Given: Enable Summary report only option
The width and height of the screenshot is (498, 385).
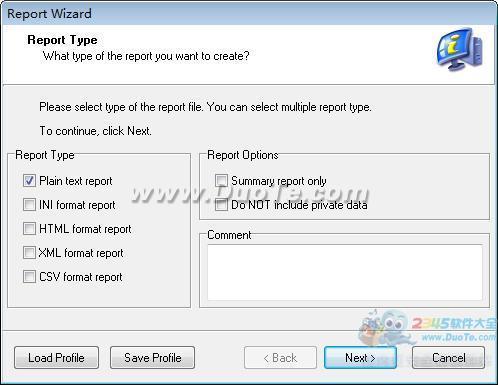Looking at the screenshot, I should pyautogui.click(x=221, y=181).
